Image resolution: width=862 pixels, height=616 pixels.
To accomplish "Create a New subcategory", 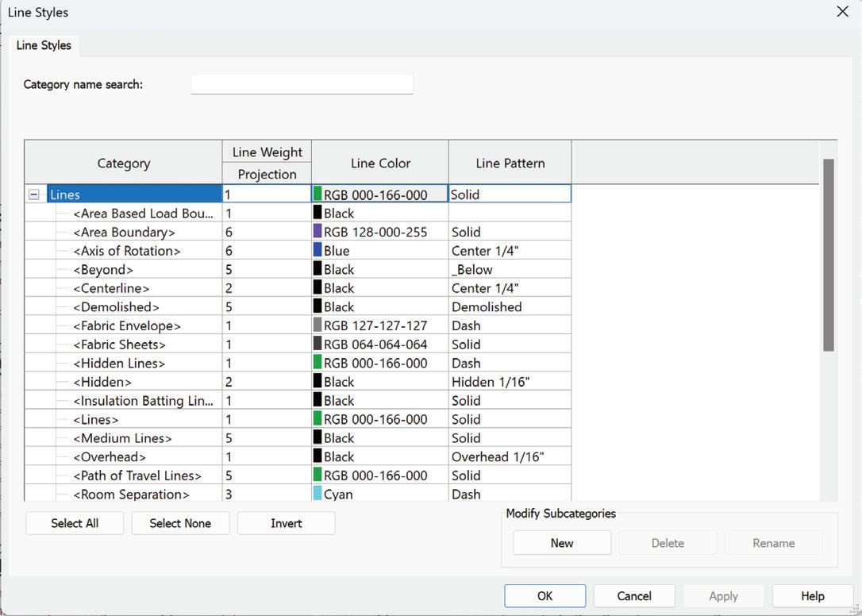I will [562, 543].
